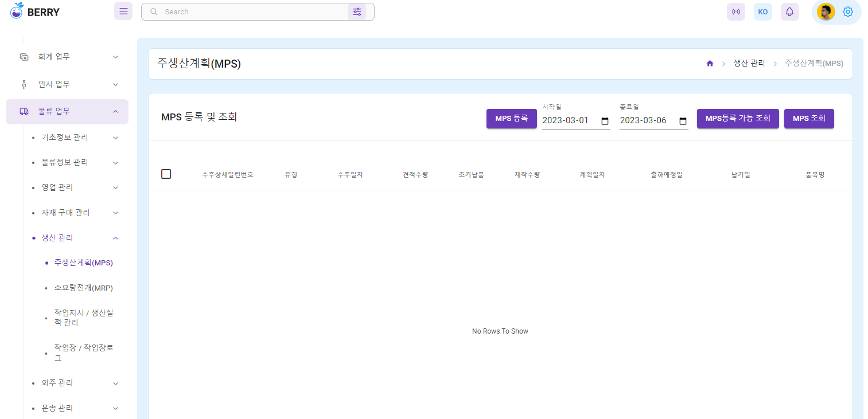Open 주생산계획(MPS) in the sidebar
This screenshot has height=419, width=868.
click(x=84, y=263)
